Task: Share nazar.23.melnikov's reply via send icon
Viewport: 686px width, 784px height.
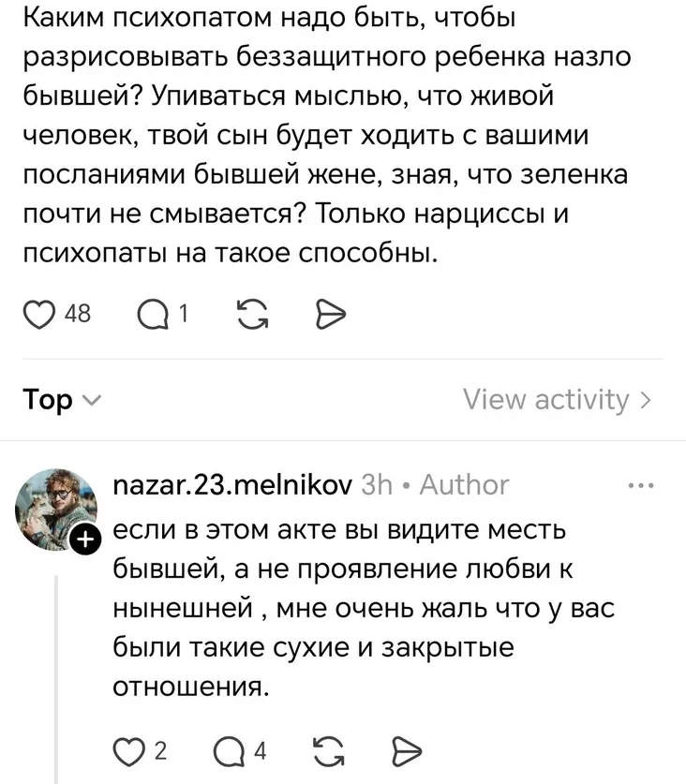Action: (x=403, y=750)
